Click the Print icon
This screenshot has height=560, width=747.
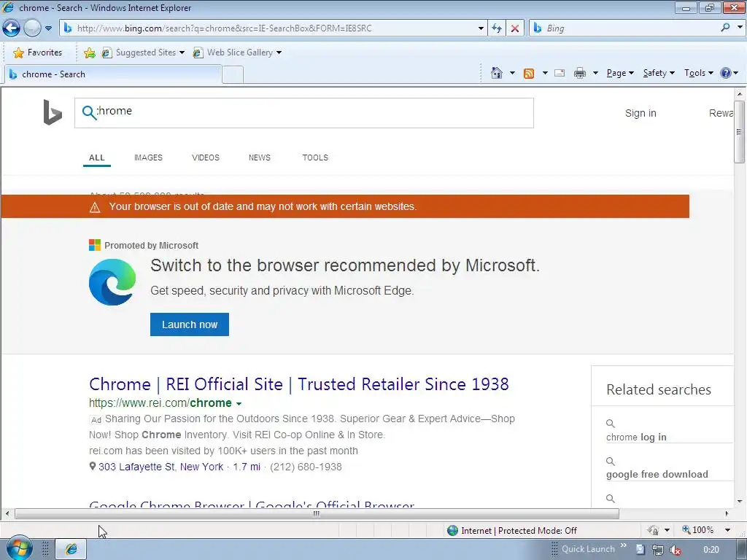pos(580,73)
